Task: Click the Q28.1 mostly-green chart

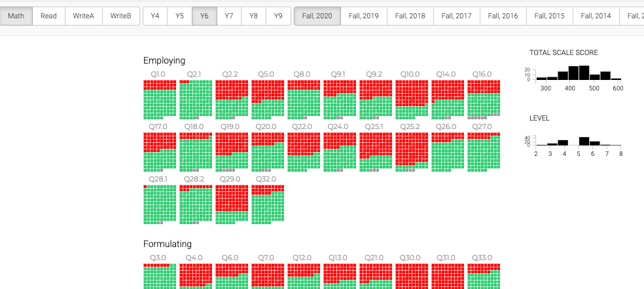Action: 160,204
